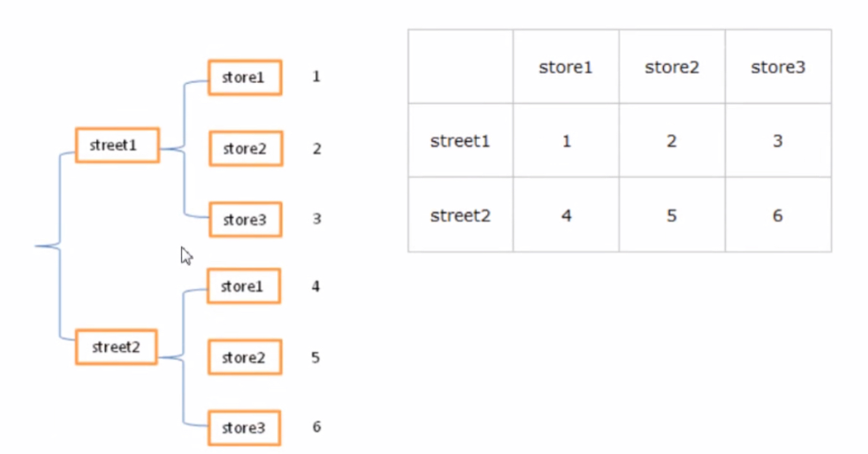Select the table cell containing value 5
Viewport: 868px width, 454px height.
[x=672, y=215]
